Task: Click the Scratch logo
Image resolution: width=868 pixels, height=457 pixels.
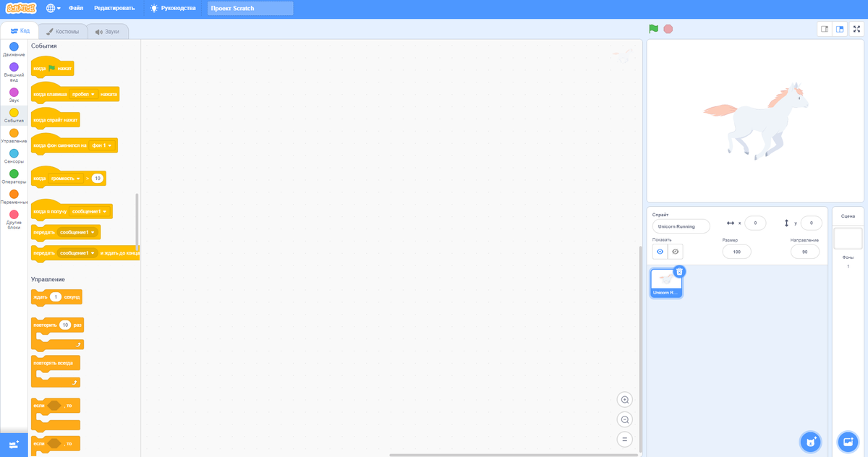Action: (20, 8)
